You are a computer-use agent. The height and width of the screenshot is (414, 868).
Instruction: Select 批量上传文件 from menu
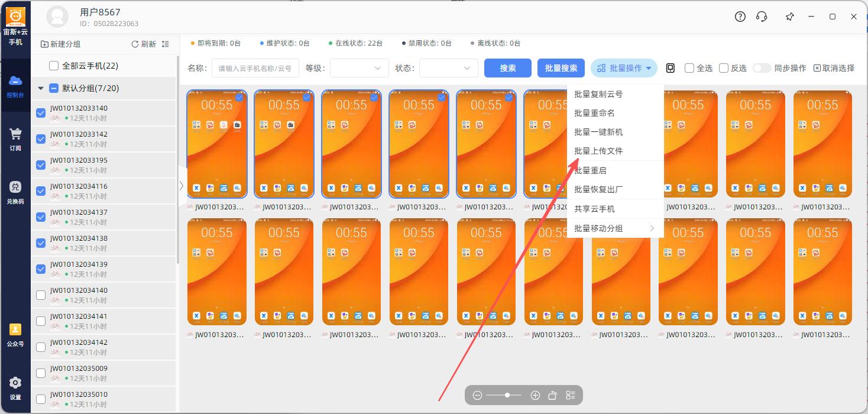[615, 151]
